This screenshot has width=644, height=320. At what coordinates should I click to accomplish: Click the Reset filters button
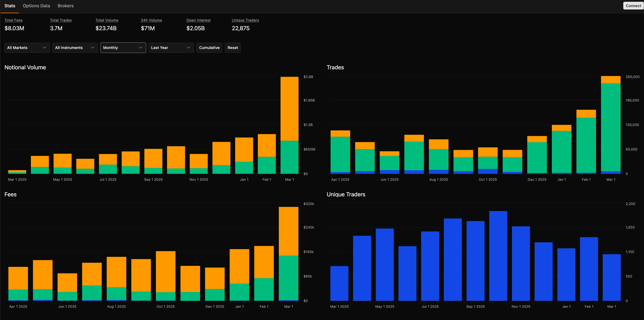(233, 48)
